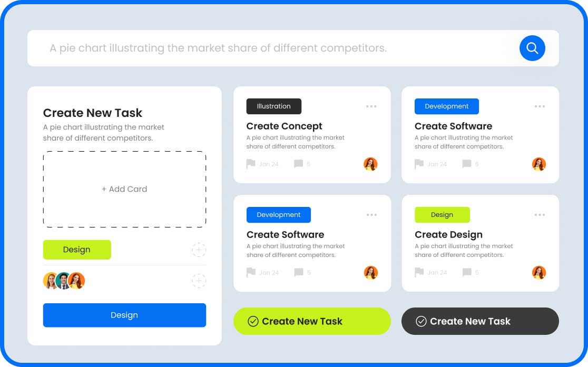Click flag icon on Create Design card
The width and height of the screenshot is (588, 367).
point(419,272)
